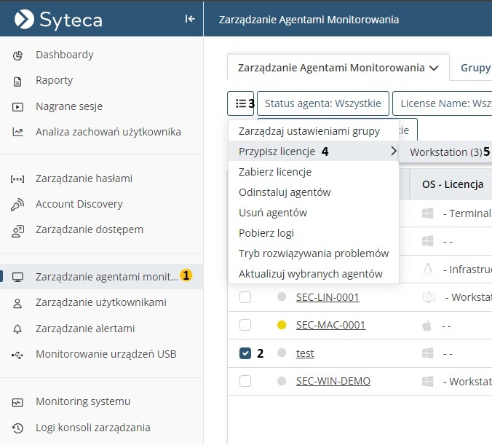This screenshot has width=492, height=448.
Task: Open the SEC-MAC-0001 agent link
Action: click(330, 325)
